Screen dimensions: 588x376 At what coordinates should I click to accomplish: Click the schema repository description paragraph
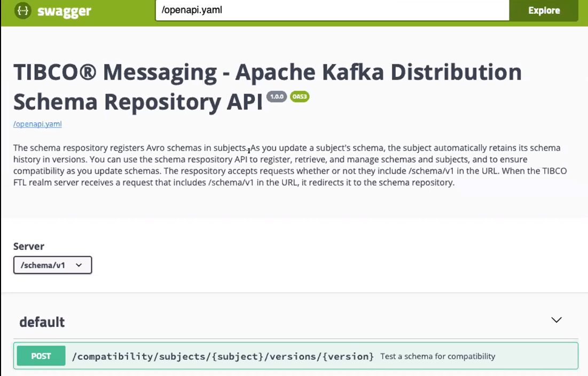[x=290, y=165]
